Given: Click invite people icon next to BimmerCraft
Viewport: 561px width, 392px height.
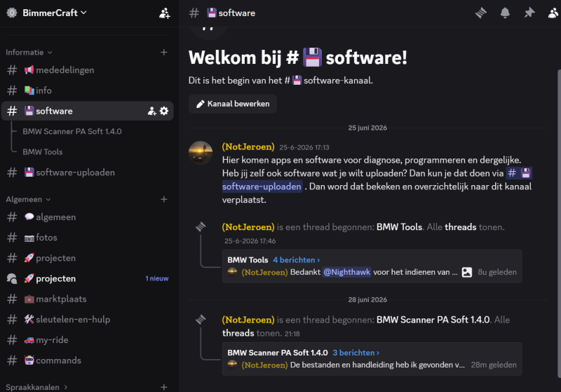Looking at the screenshot, I should pyautogui.click(x=165, y=13).
